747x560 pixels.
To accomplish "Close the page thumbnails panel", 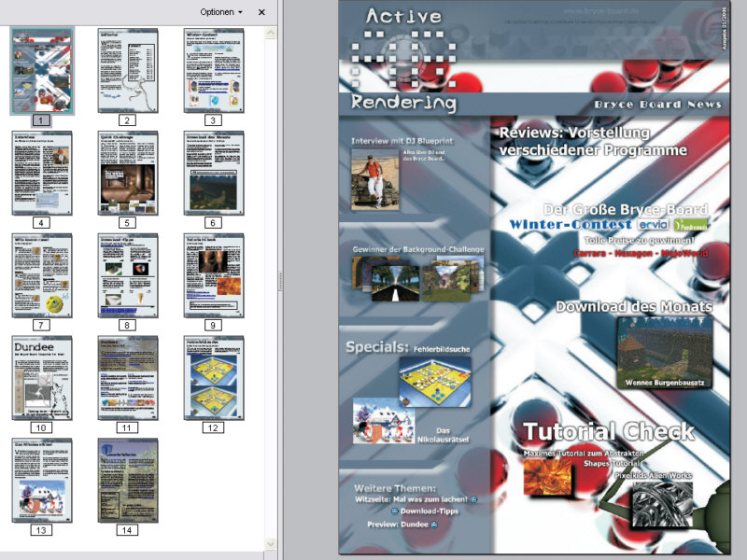I will (261, 12).
